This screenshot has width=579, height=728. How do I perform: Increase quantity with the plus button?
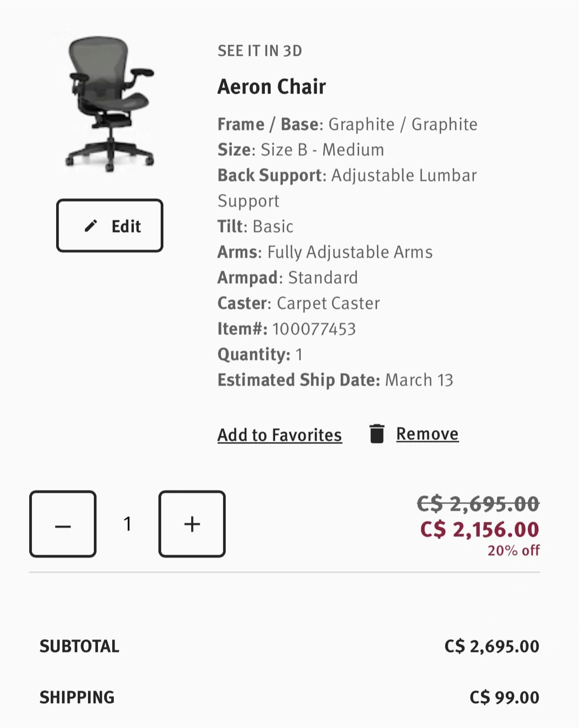pos(192,524)
